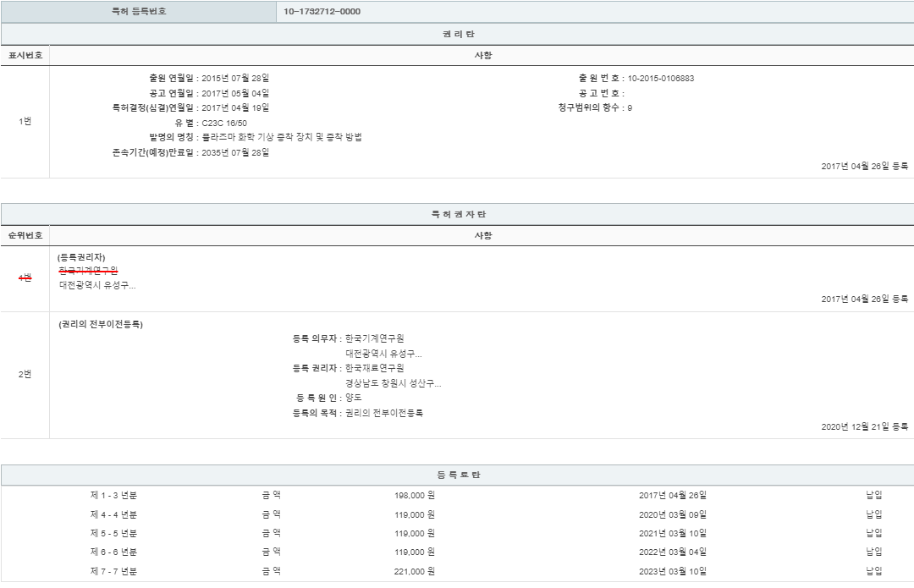This screenshot has height=588, width=914.
Task: Open the 특허권자란 section header
Action: tap(458, 215)
